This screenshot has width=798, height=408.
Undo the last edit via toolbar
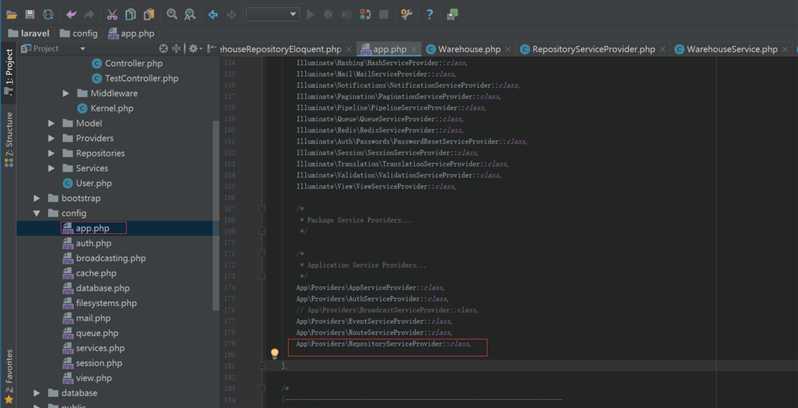coord(71,14)
